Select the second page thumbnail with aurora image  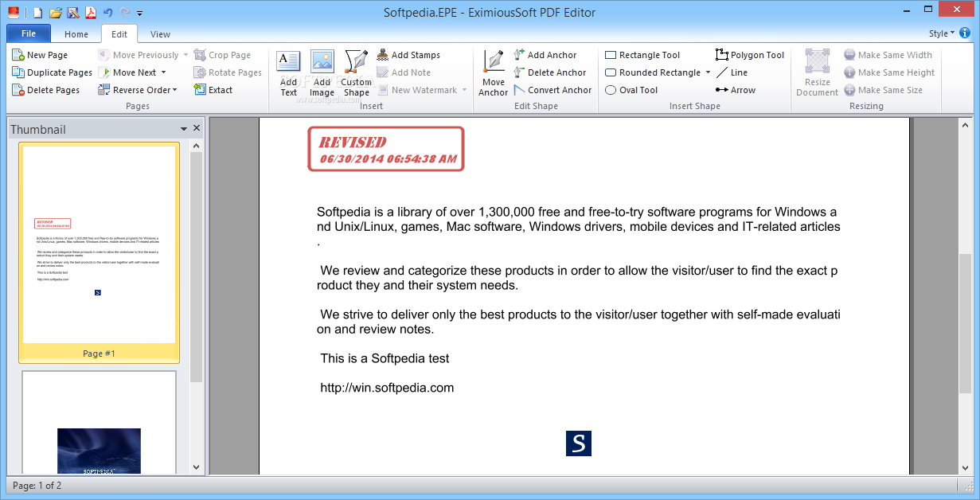pyautogui.click(x=100, y=423)
